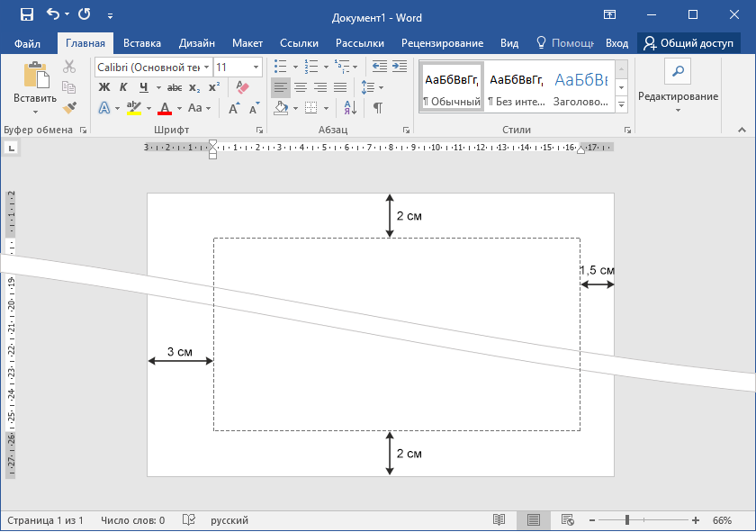756x532 pixels.
Task: Toggle bold formatting with Ж
Action: tap(103, 87)
